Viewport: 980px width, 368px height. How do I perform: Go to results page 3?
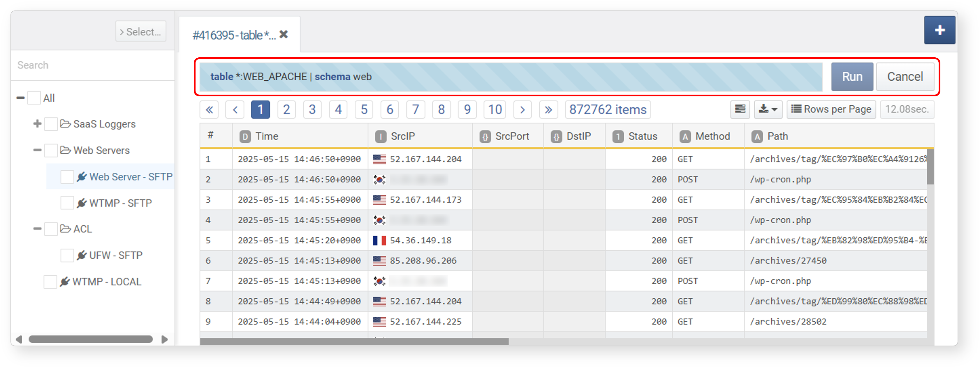click(312, 110)
